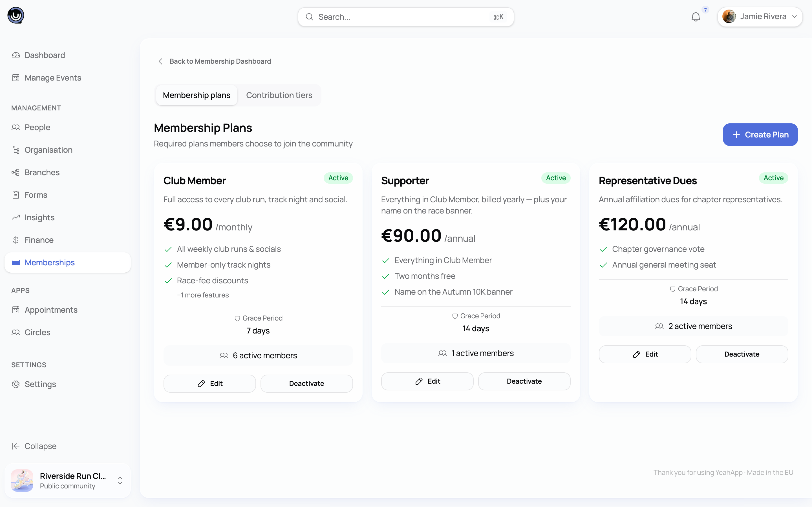Image resolution: width=812 pixels, height=507 pixels.
Task: Open the notifications bell
Action: [x=696, y=17]
